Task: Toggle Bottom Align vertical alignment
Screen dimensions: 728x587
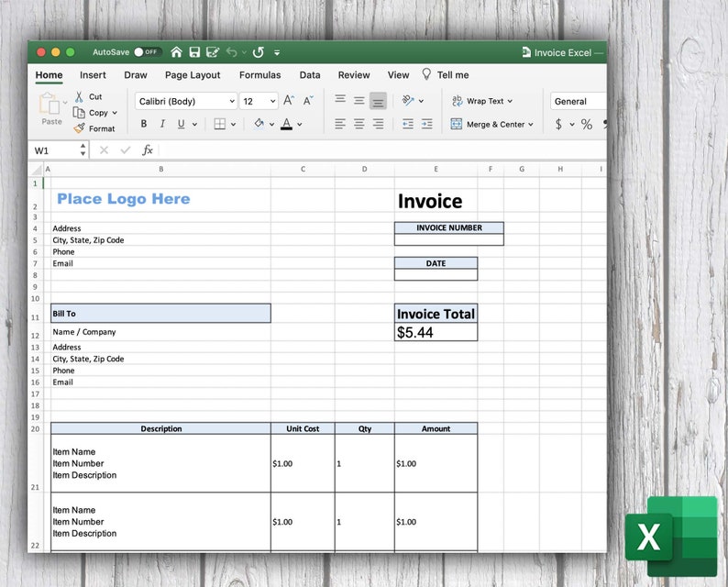Action: (378, 101)
